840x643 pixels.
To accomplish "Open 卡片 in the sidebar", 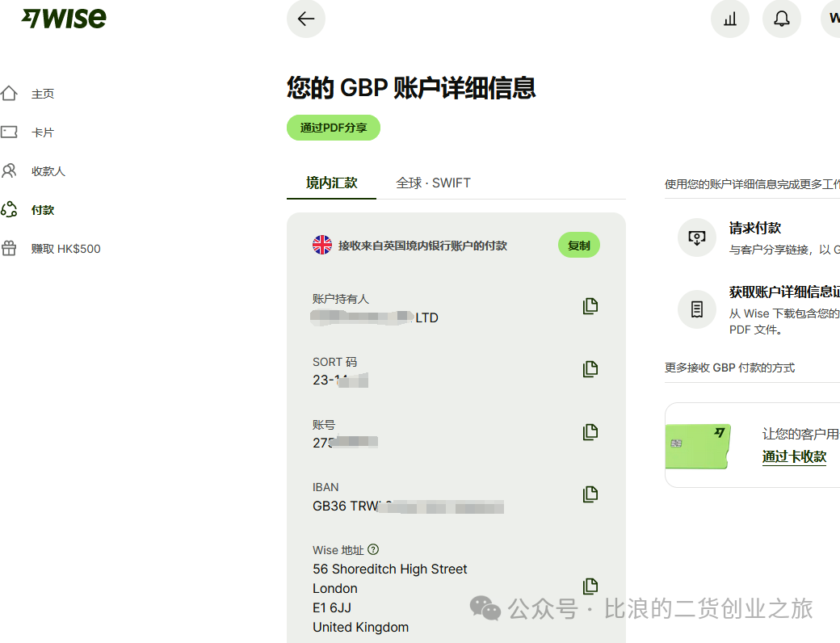I will [x=43, y=132].
